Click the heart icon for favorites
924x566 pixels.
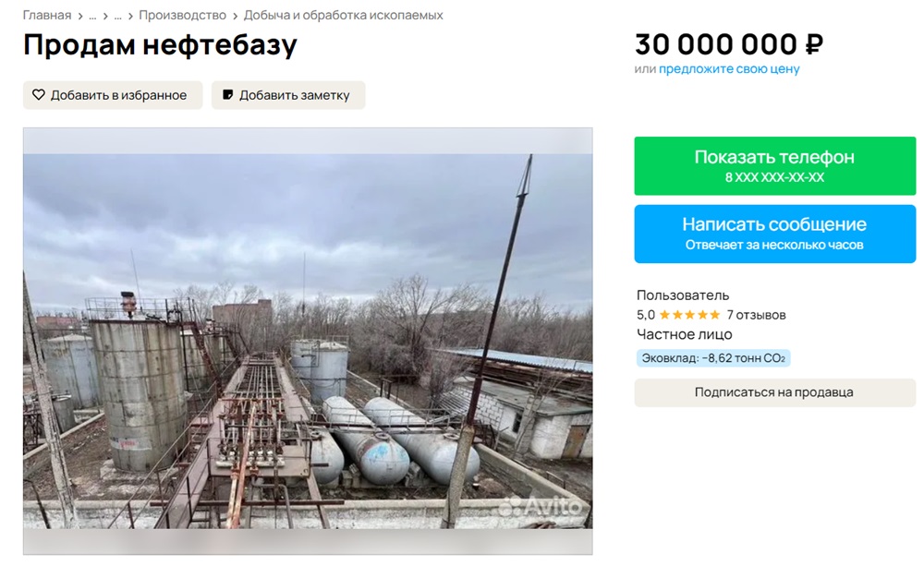tap(39, 95)
